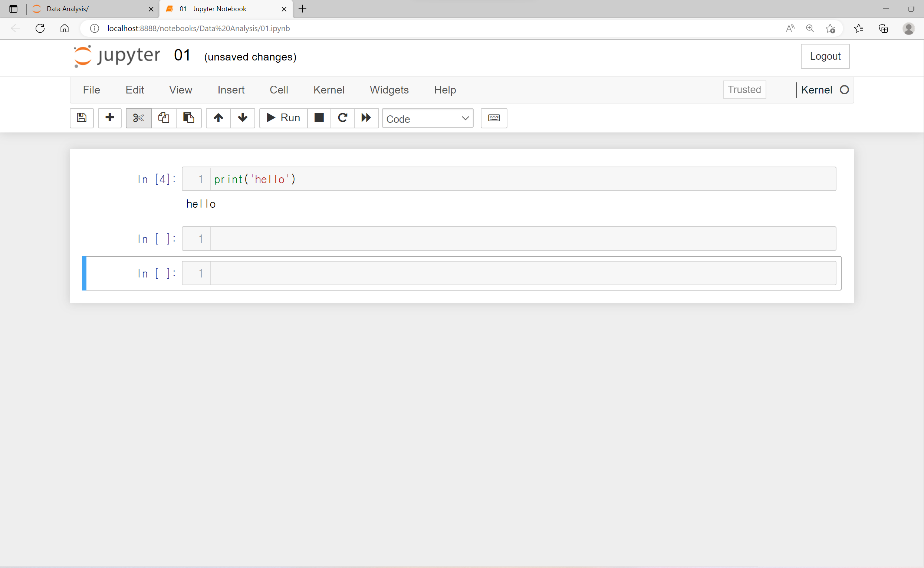Open the Kernel menu

point(329,90)
